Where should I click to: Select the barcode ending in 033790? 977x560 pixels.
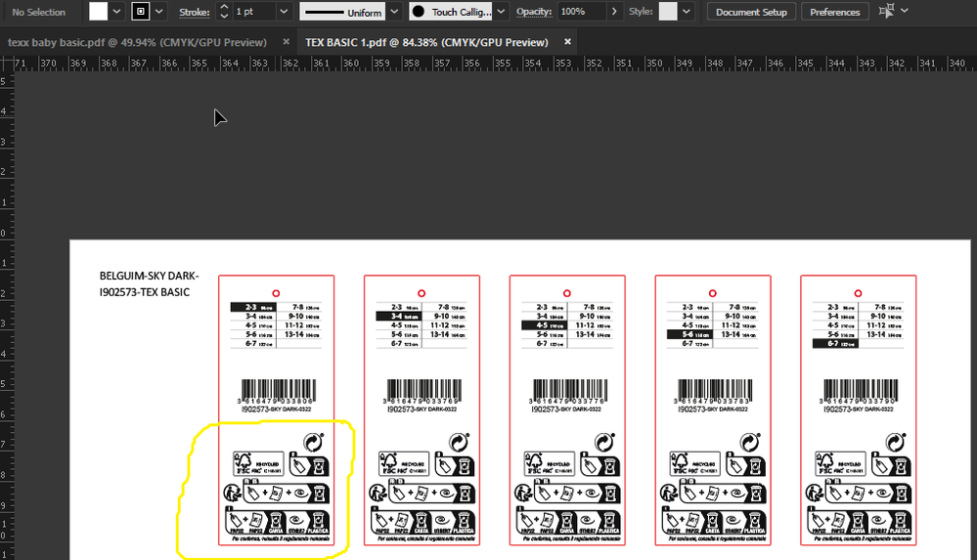click(x=860, y=392)
